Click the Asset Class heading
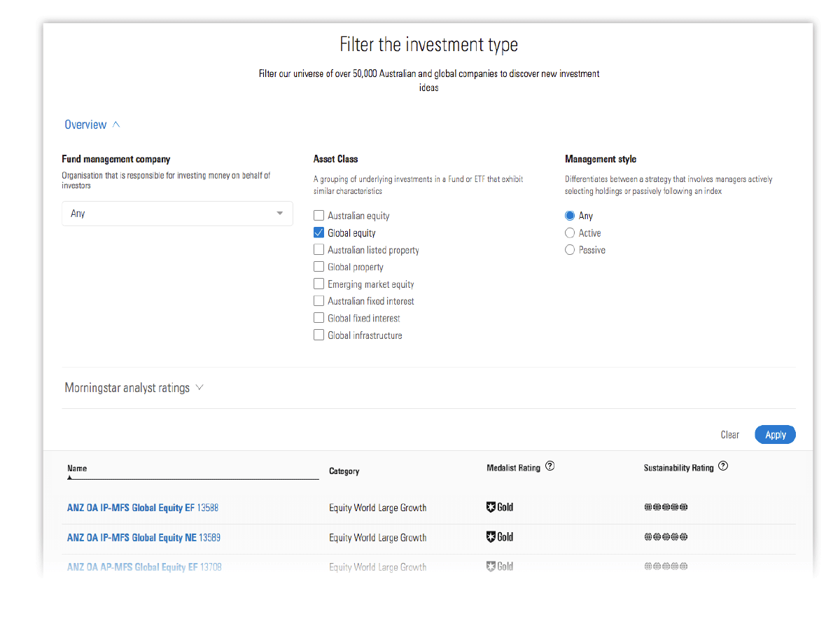The width and height of the screenshot is (840, 619). (336, 159)
